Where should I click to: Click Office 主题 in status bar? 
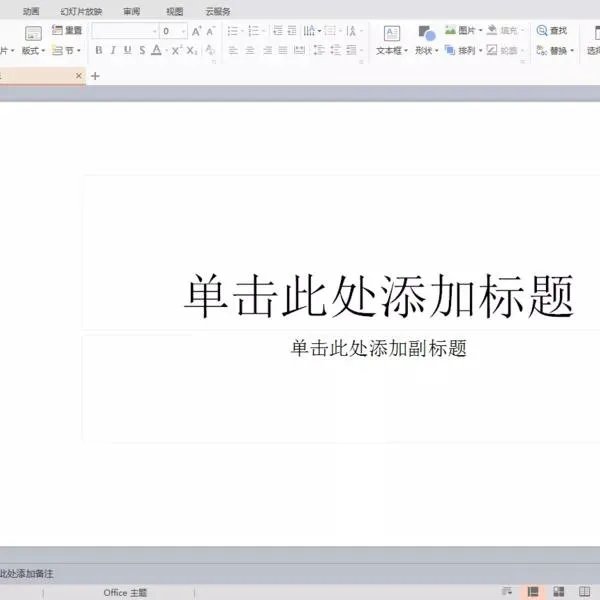point(125,592)
